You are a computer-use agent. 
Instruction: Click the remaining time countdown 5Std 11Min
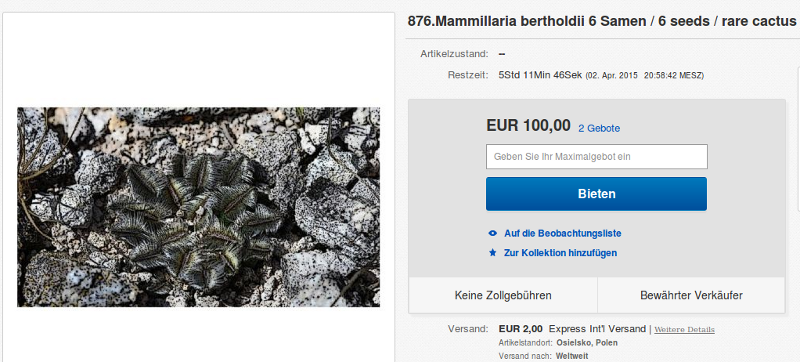[540, 75]
